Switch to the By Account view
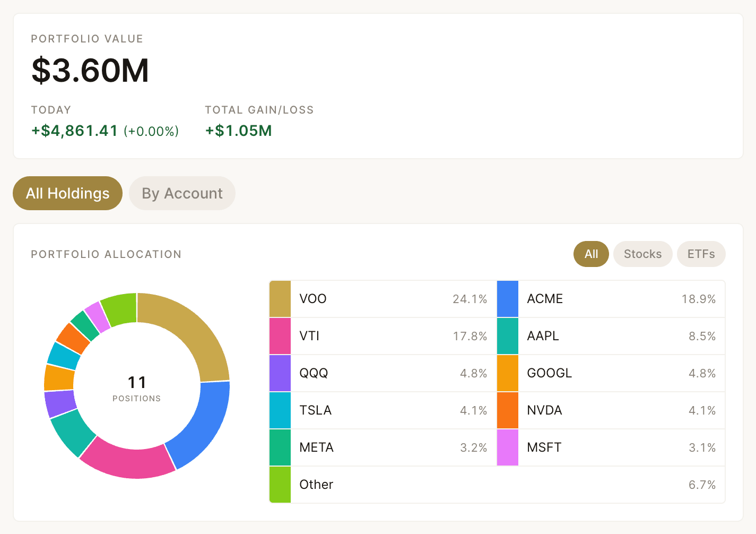 182,193
